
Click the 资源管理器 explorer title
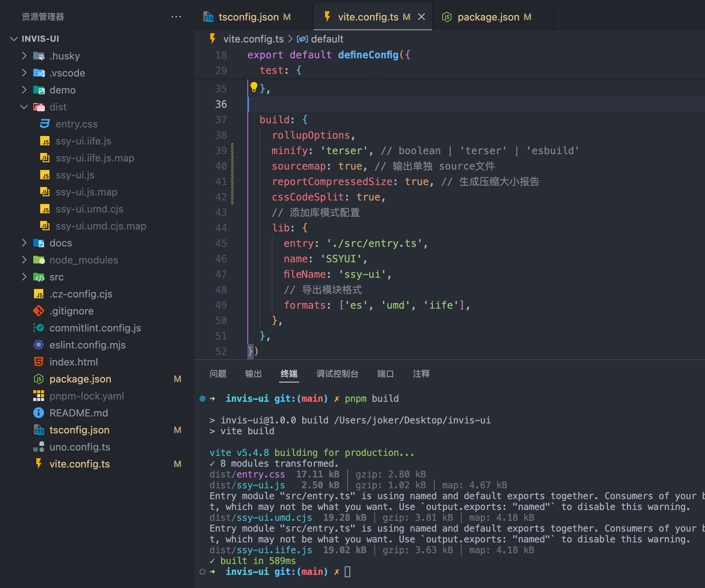tap(43, 17)
